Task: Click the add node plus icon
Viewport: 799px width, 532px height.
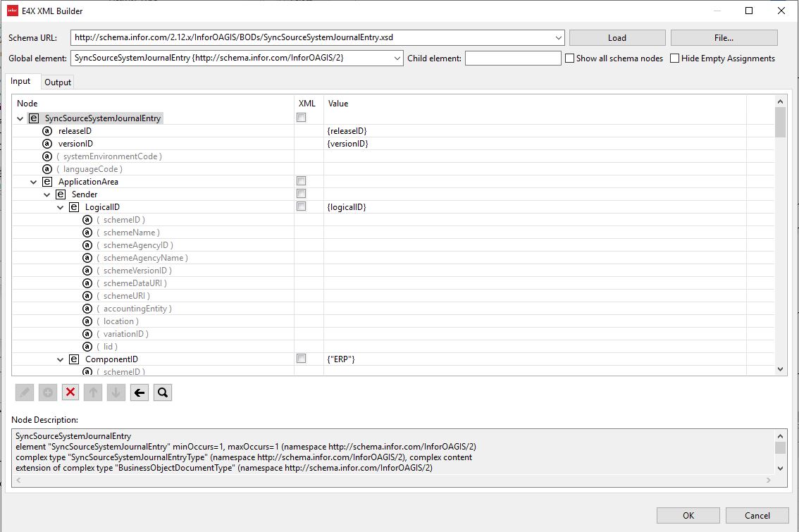Action: [x=47, y=392]
